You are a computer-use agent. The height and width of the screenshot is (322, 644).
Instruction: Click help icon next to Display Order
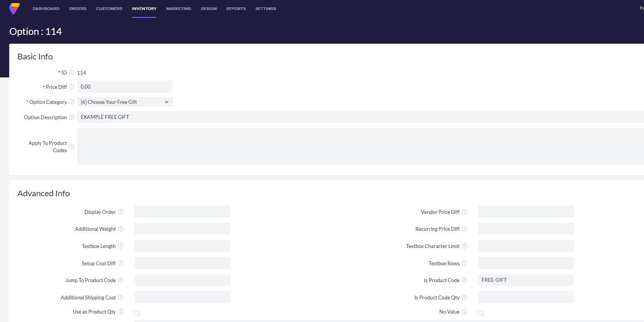pos(120,212)
